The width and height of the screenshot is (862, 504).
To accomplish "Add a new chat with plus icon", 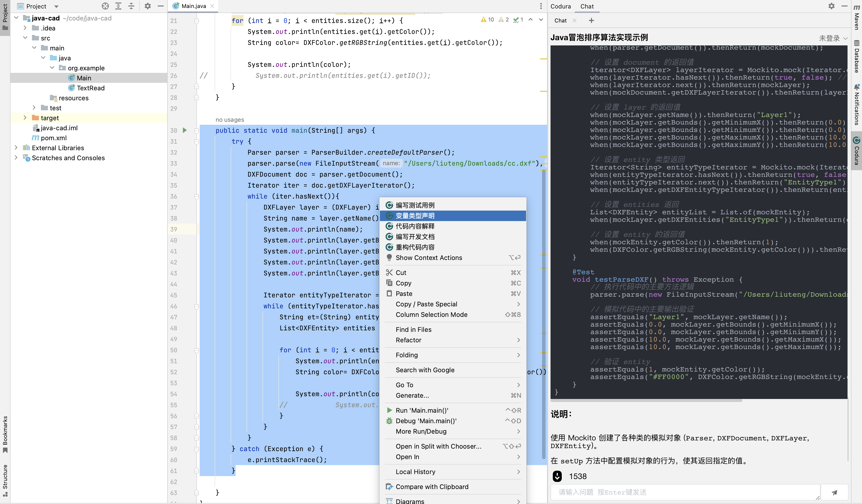I will coord(591,20).
